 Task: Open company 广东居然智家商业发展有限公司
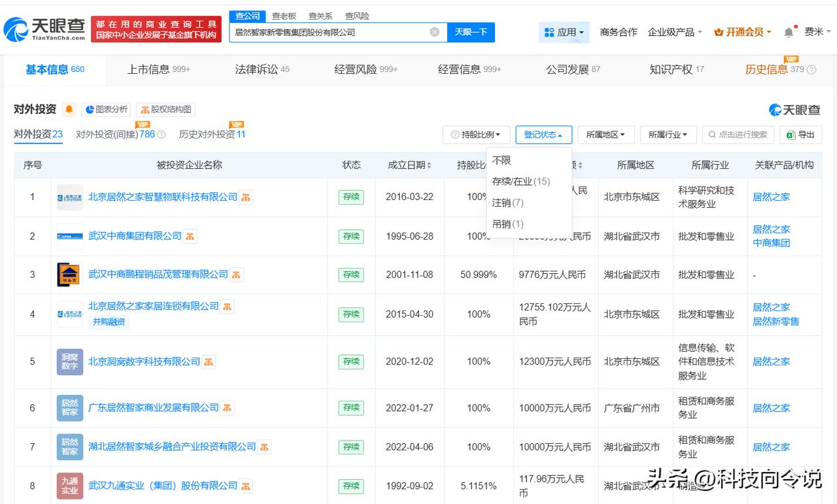point(154,408)
